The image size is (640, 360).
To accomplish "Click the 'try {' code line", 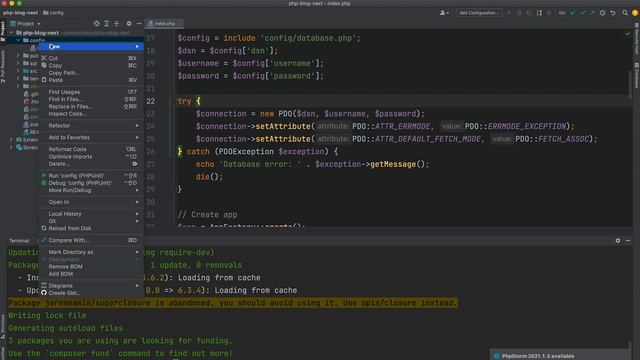I will point(189,101).
